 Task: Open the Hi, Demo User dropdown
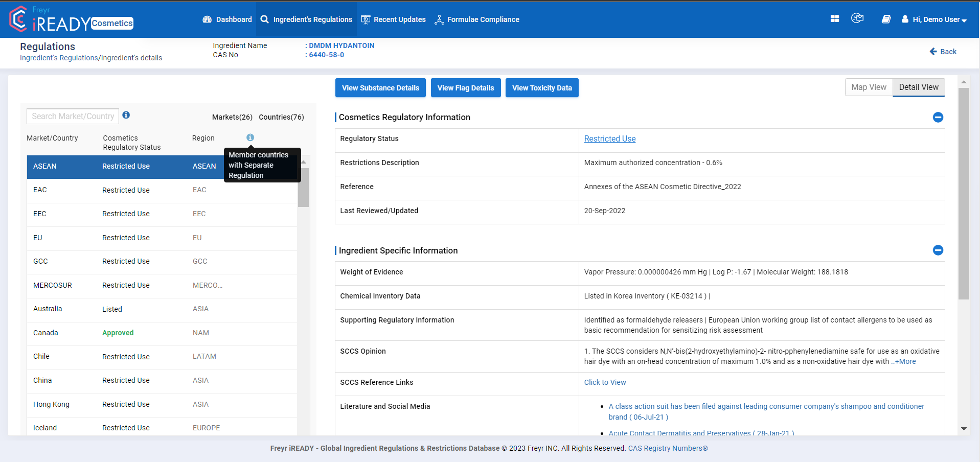tap(935, 19)
